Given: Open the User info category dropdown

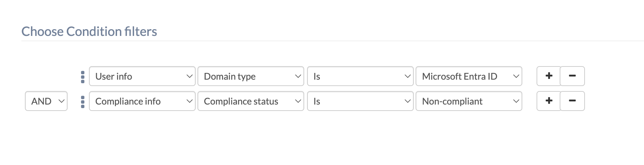Looking at the screenshot, I should click(x=142, y=76).
